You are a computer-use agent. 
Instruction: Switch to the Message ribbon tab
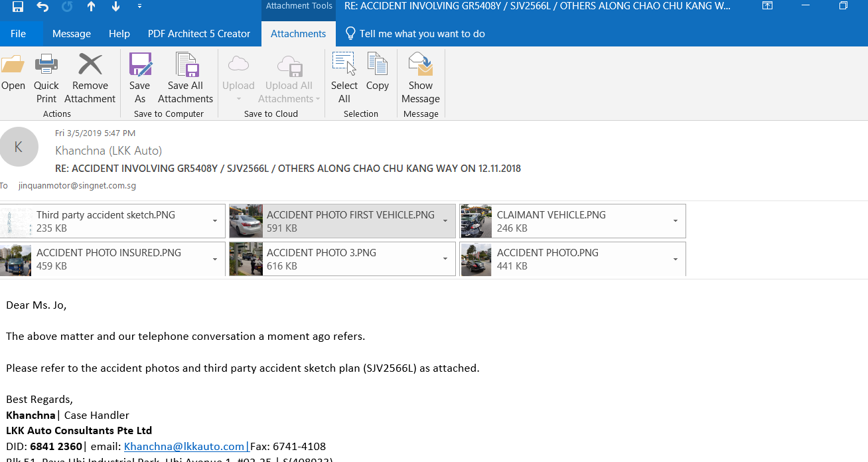pos(71,34)
